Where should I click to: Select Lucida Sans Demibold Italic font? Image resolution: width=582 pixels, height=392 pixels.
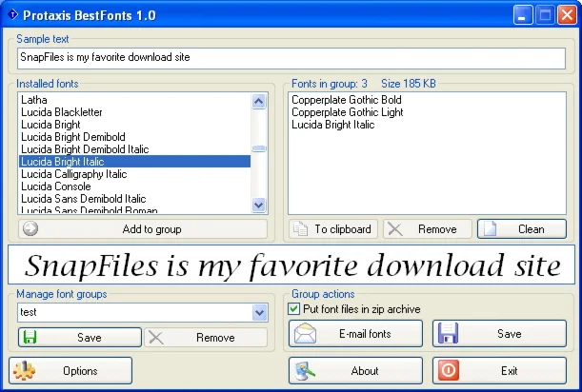pyautogui.click(x=134, y=199)
